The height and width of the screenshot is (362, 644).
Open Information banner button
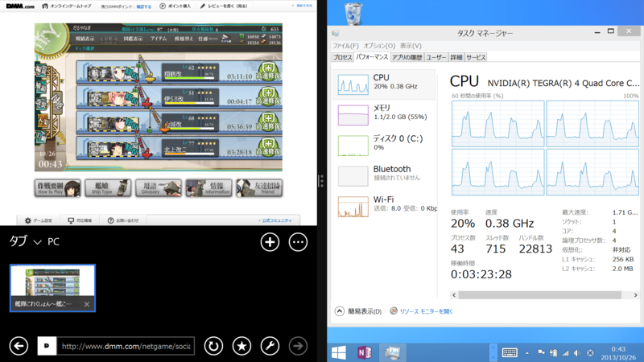click(208, 188)
